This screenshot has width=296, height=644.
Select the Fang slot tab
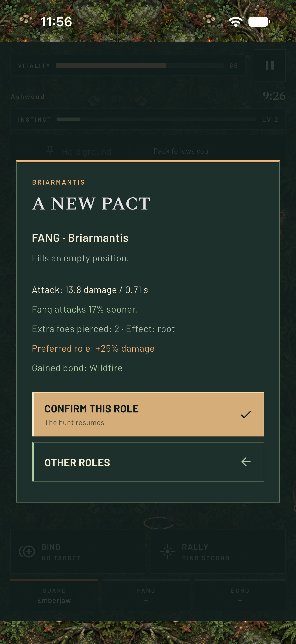tap(146, 595)
